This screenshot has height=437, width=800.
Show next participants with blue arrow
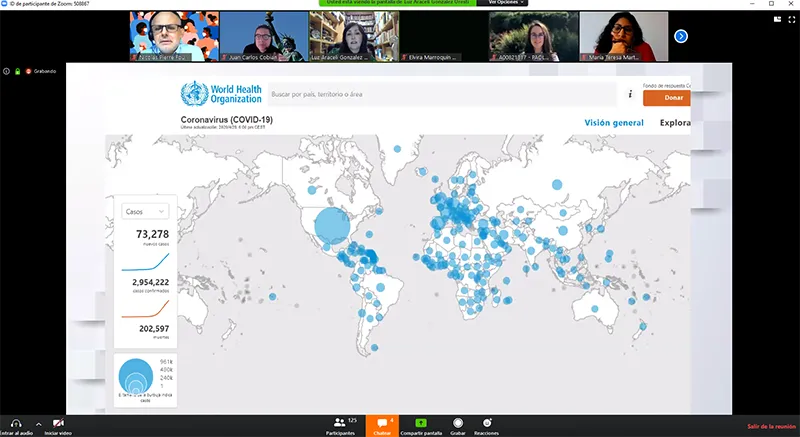(681, 36)
